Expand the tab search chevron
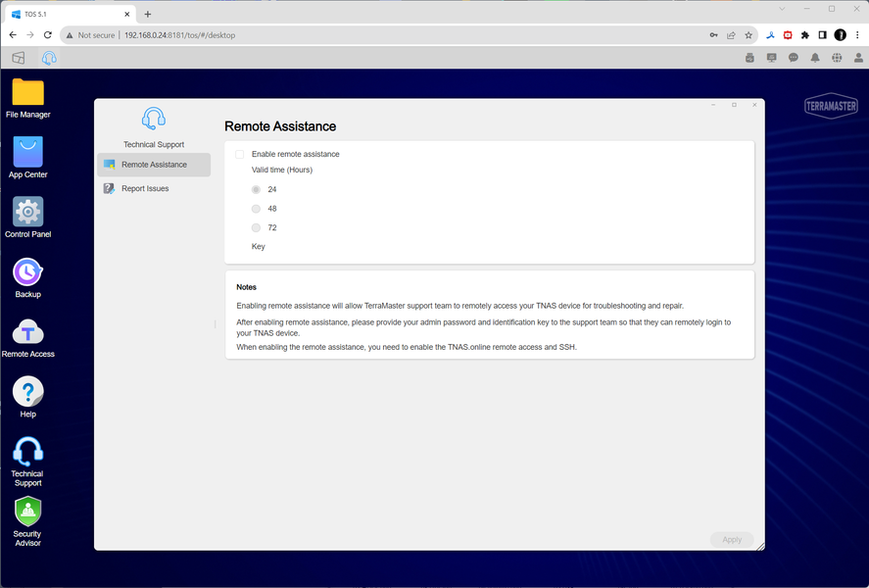This screenshot has width=869, height=588. coord(782,9)
